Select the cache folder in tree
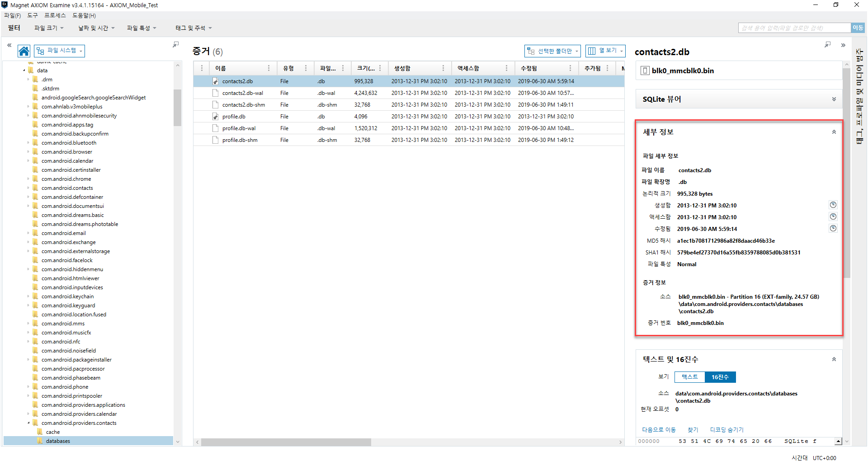Viewport: 868px width, 470px height. point(52,432)
